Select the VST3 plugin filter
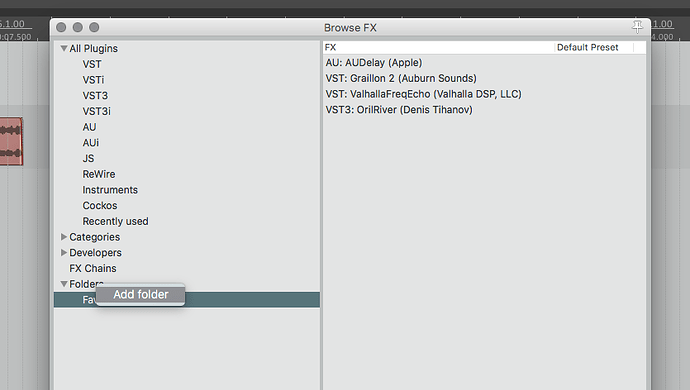Viewport: 690px width, 390px height. point(95,96)
